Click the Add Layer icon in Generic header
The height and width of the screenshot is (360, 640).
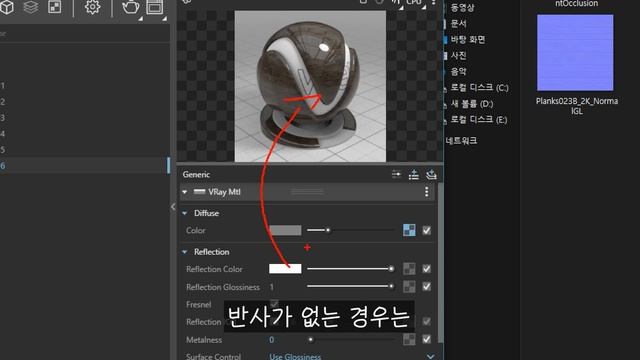(431, 175)
